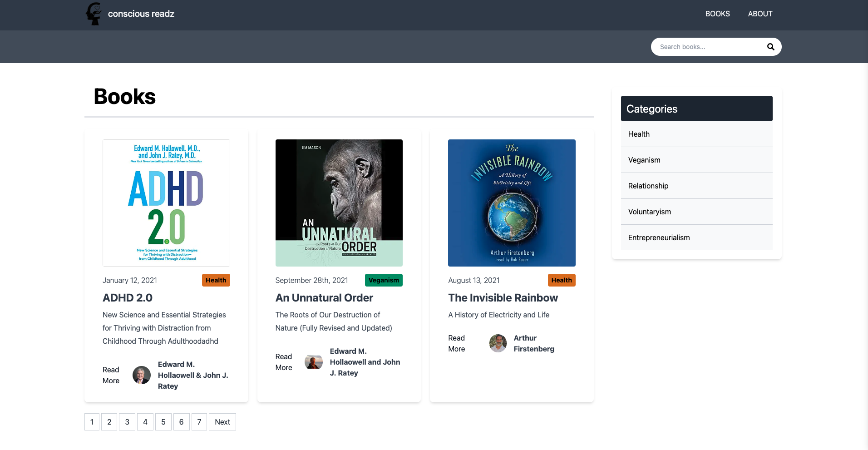Open the Relationship category

(648, 186)
